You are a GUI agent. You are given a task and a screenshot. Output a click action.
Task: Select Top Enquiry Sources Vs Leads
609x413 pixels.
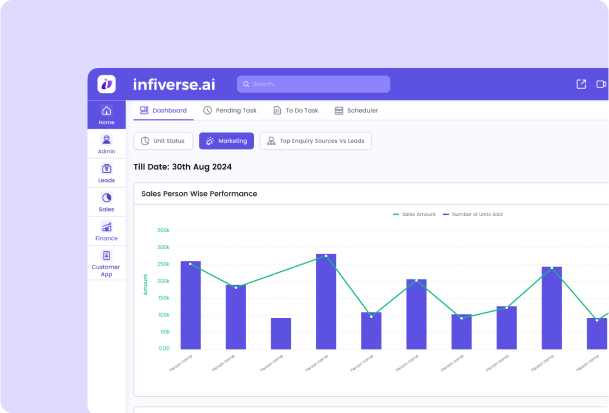point(316,141)
